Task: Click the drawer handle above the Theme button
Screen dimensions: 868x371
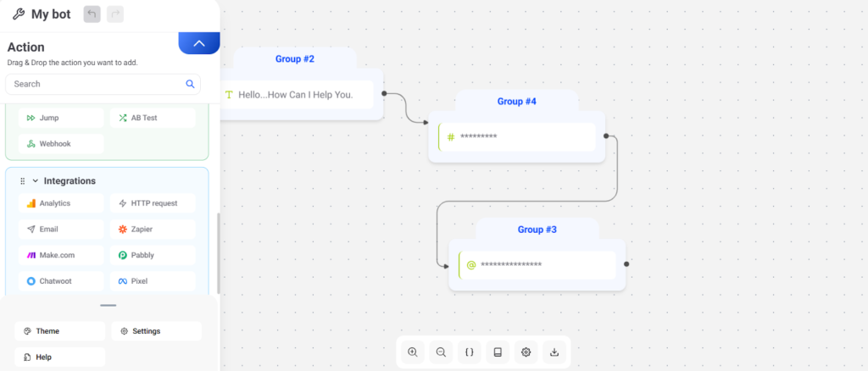Action: pyautogui.click(x=108, y=306)
